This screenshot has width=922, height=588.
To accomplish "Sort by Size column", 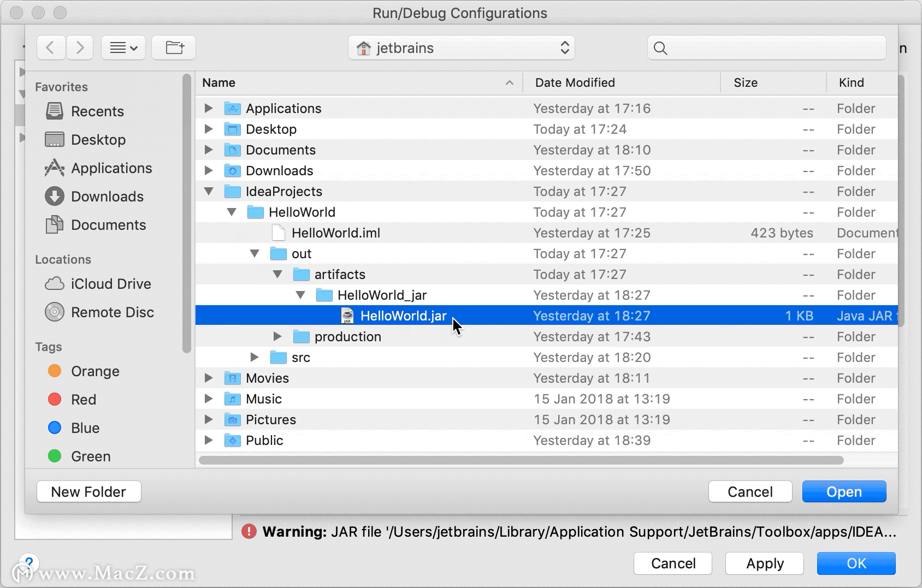I will [773, 82].
